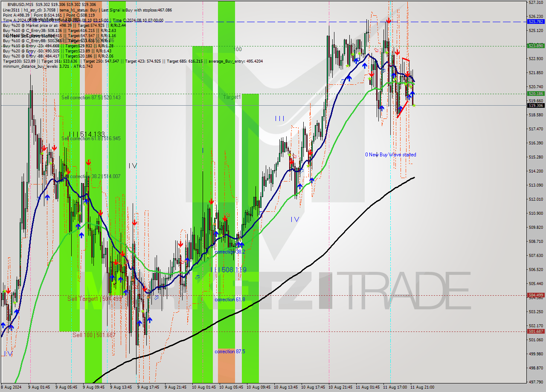The width and height of the screenshot is (546, 392).
Task: Click the 497.790 price axis value
Action: pyautogui.click(x=536, y=382)
